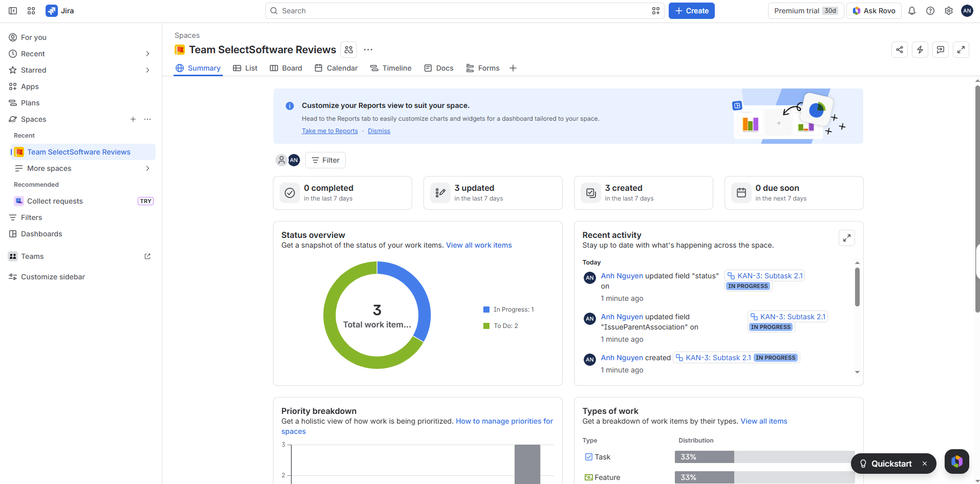980x484 pixels.
Task: Click the 0 completed summary card
Action: pyautogui.click(x=343, y=193)
